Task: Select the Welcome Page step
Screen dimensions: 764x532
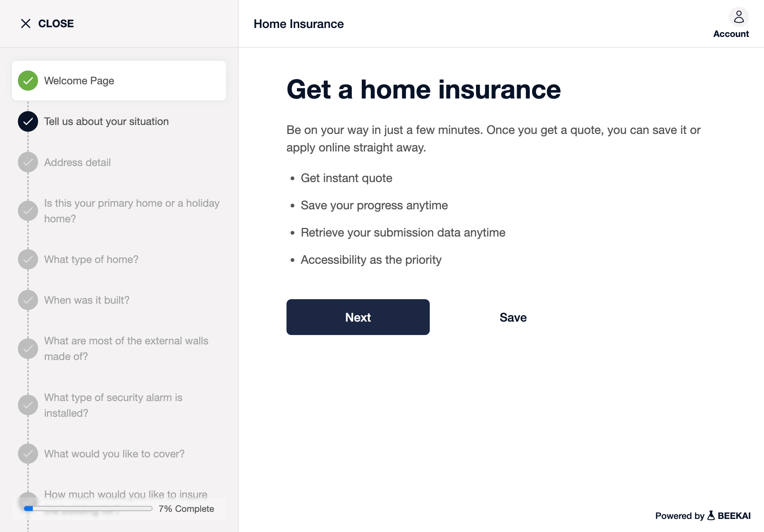Action: coord(119,81)
